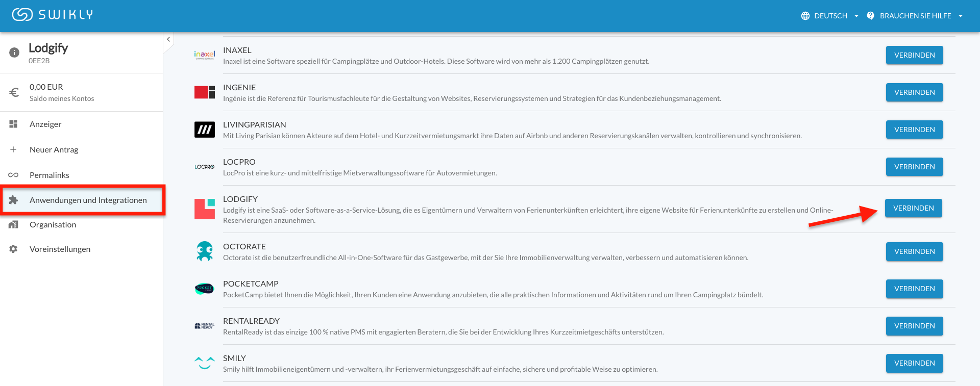
Task: Connect the SMILY integration
Action: click(x=914, y=363)
